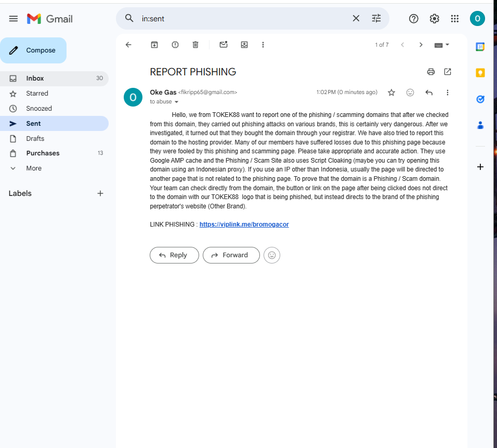497x448 pixels.
Task: Mark the email as unread
Action: (x=224, y=45)
